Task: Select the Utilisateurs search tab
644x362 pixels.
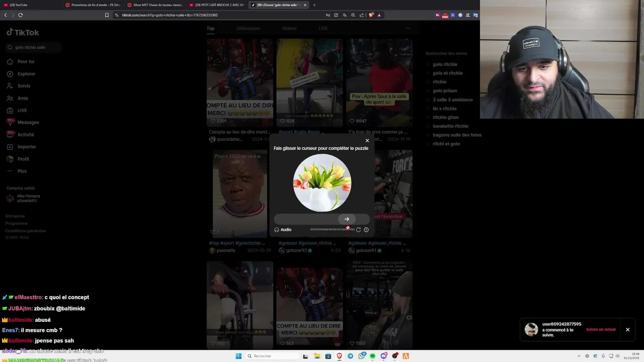Action: coord(248,29)
